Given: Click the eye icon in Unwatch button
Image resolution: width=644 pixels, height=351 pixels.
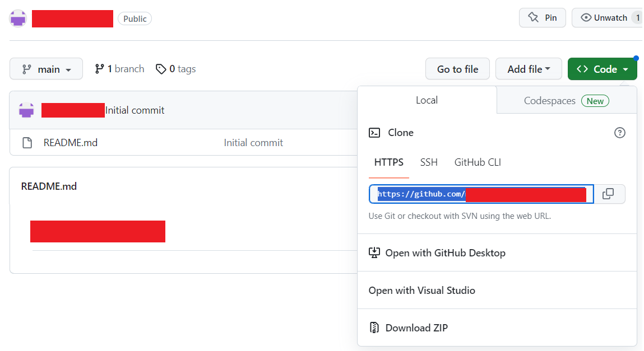Looking at the screenshot, I should (586, 17).
